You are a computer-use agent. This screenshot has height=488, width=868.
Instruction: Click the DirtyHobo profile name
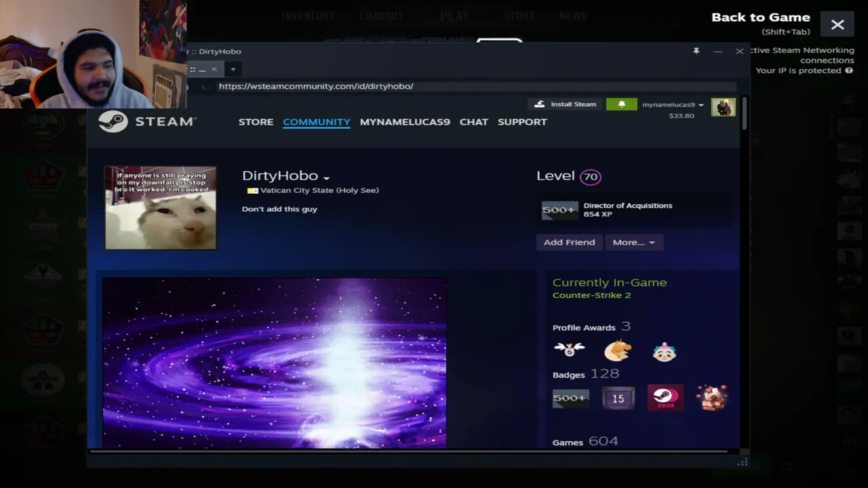279,176
